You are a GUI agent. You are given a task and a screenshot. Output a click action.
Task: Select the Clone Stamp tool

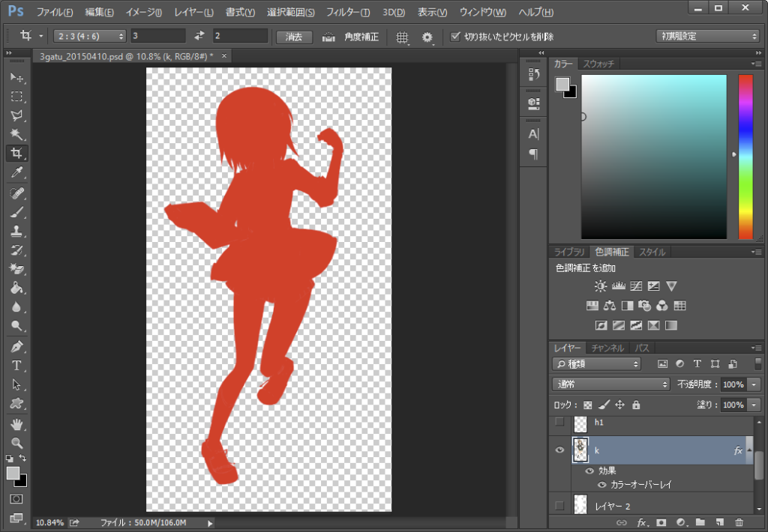click(16, 232)
